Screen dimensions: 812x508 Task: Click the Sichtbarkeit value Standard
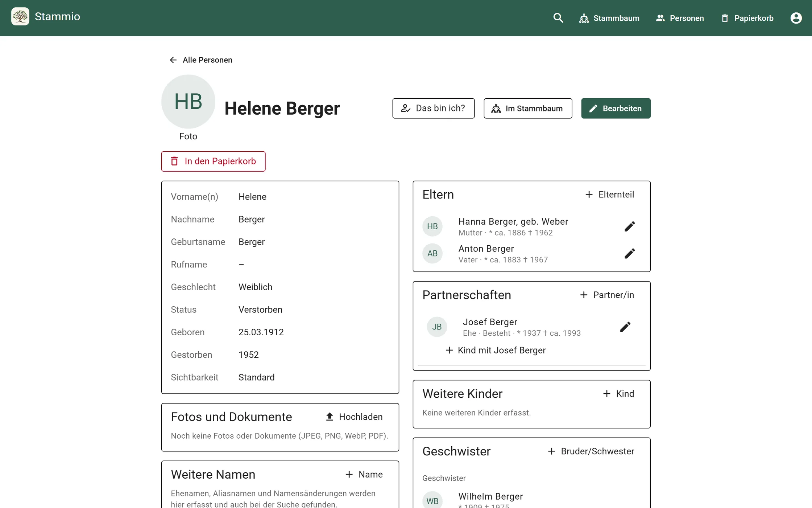[x=256, y=377]
